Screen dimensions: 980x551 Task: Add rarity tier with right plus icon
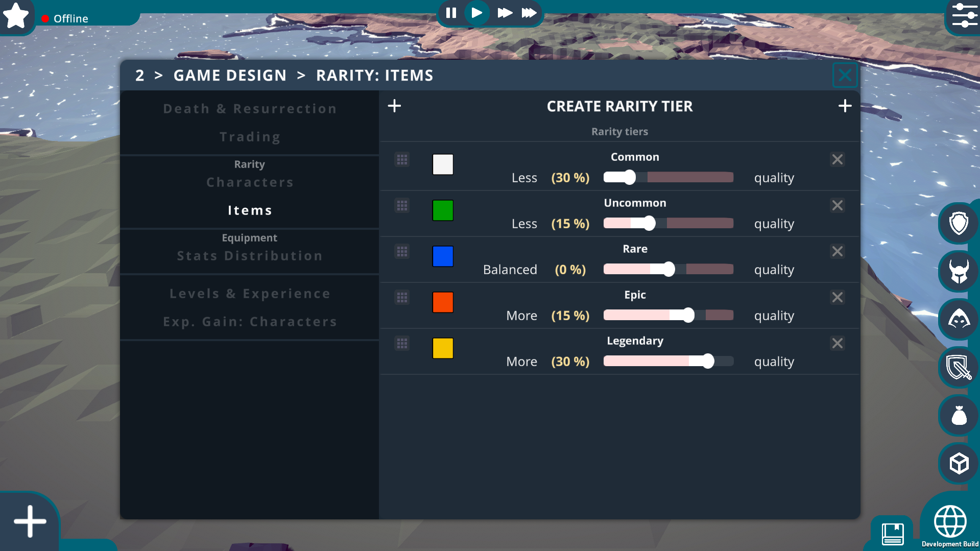pyautogui.click(x=845, y=106)
